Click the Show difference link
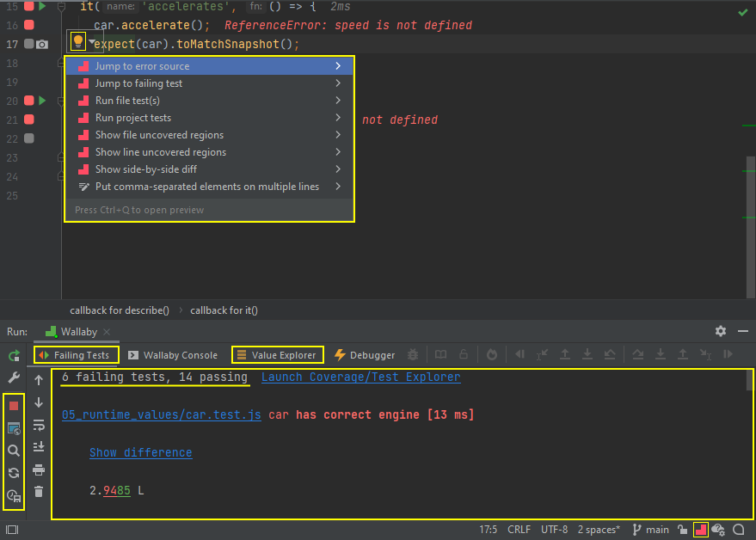The width and height of the screenshot is (756, 540). coord(141,453)
